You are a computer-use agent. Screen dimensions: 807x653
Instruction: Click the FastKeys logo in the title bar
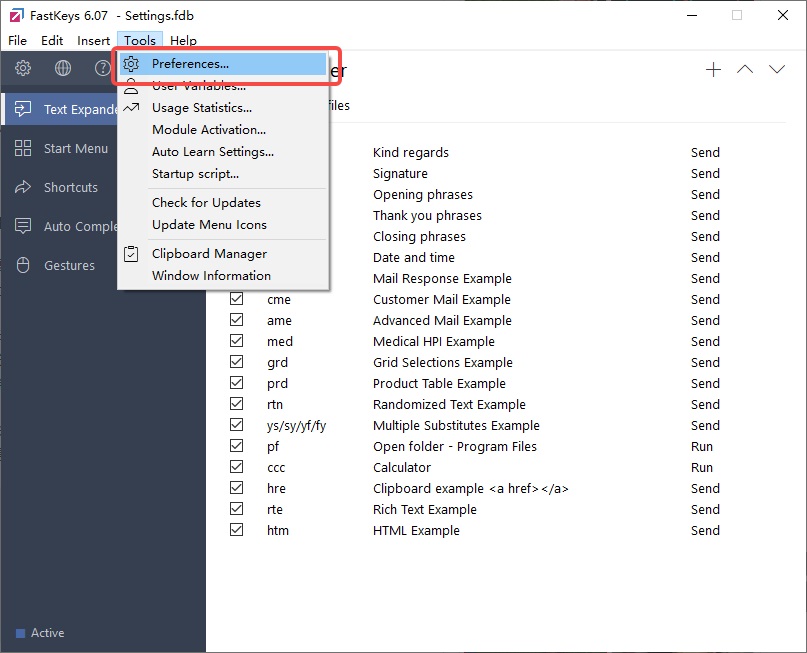[x=16, y=15]
